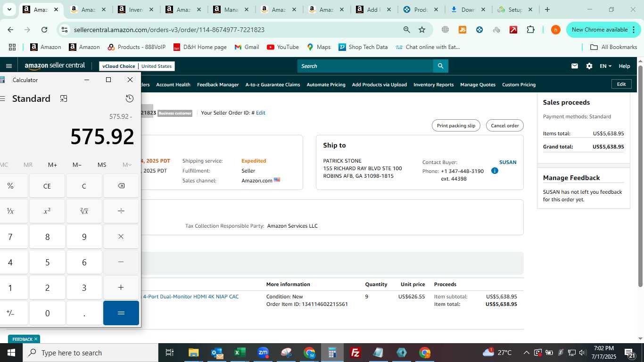Open Calculator navigation hamburger menu

(2, 99)
